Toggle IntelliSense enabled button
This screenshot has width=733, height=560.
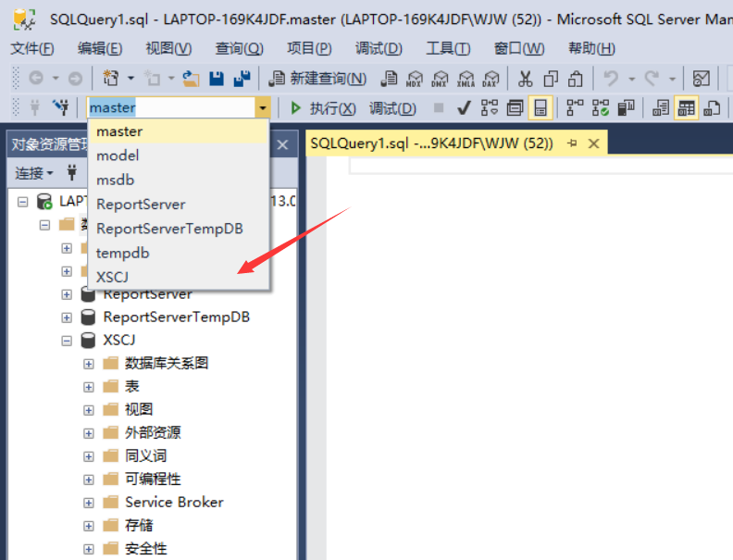coord(540,108)
